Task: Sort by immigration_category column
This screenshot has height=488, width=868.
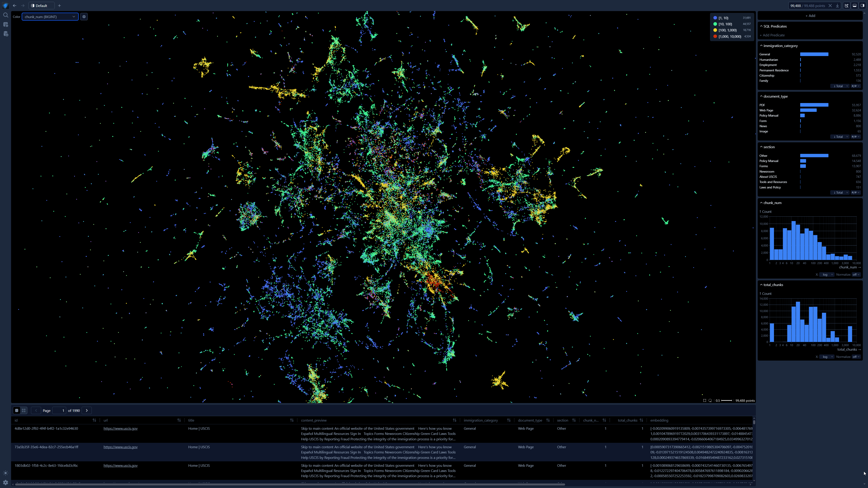Action: pyautogui.click(x=508, y=420)
